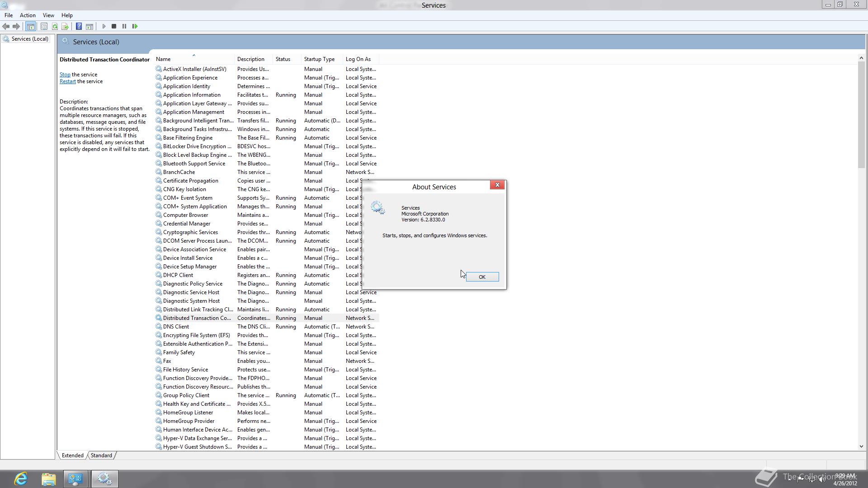Select the ActiveX Installer (AxInstSV) service row
Screen dimensions: 868x488
[267, 69]
